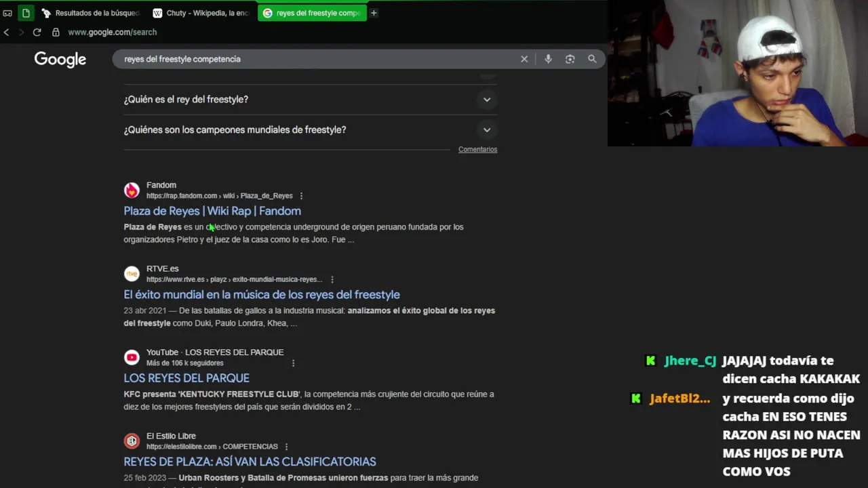868x488 pixels.
Task: Select the 'reyes del freestyle' Google tab
Action: coord(312,13)
